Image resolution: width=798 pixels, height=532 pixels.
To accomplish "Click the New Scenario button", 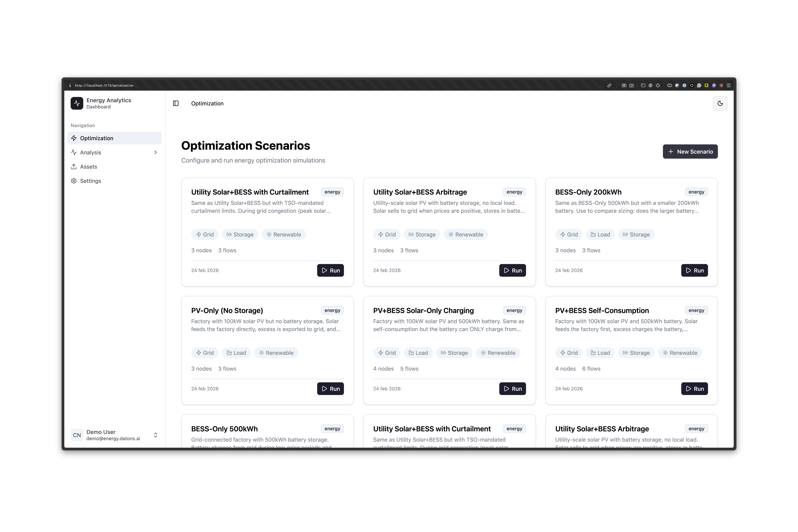I will coord(690,152).
